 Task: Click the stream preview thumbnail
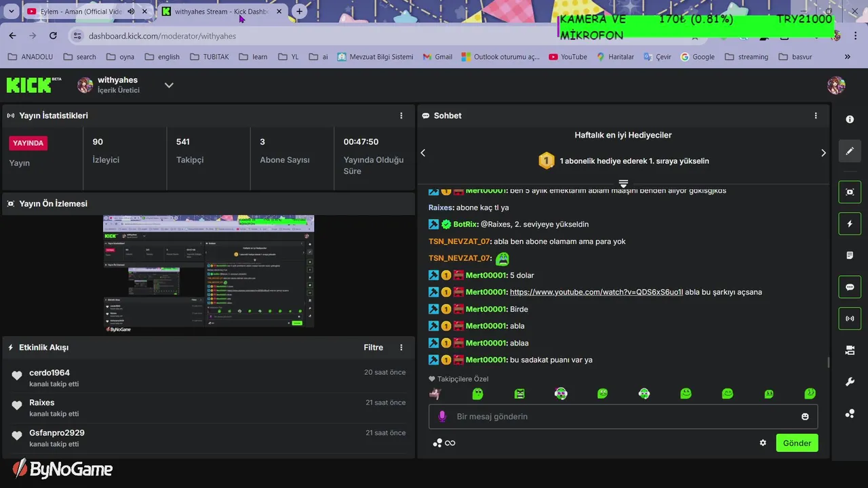click(208, 271)
